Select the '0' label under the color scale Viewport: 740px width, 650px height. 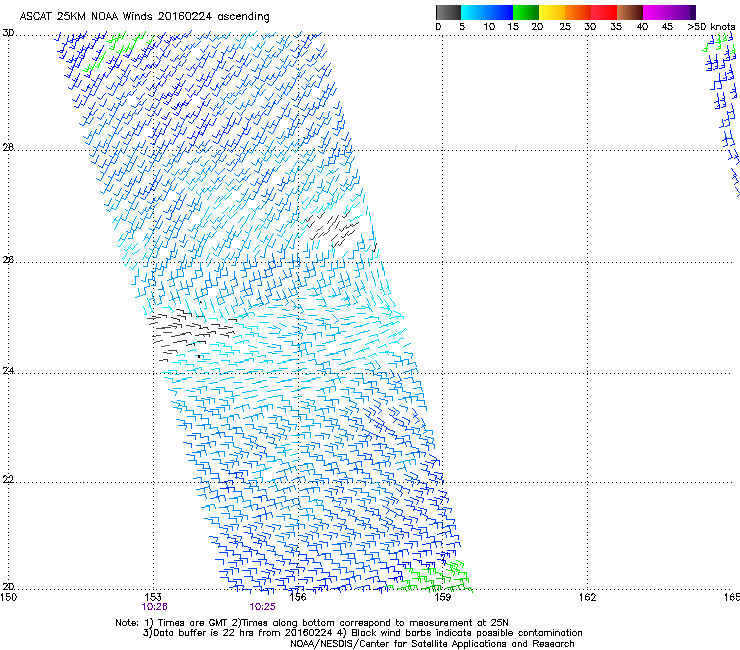438,27
